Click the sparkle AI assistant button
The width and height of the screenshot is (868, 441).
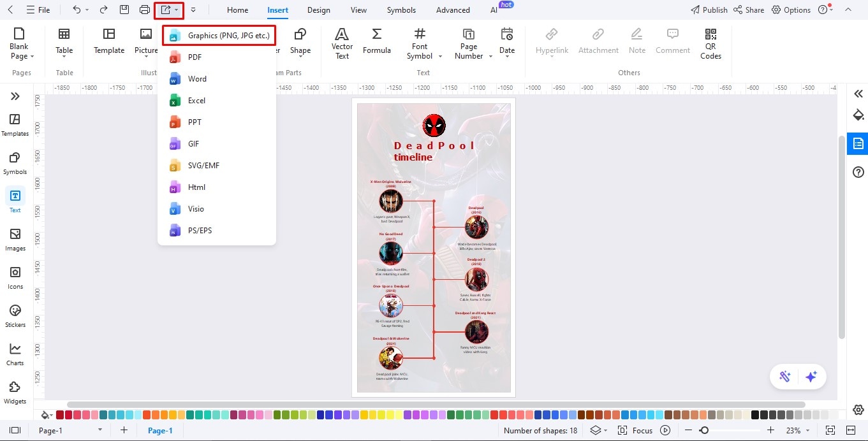point(811,377)
